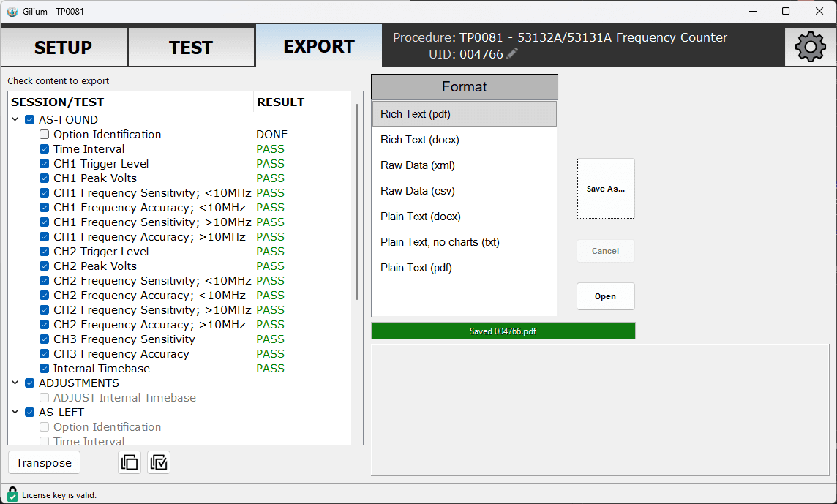Select Plain Text, no charts (txt) format
Screen dimensions: 837x504
(465, 242)
